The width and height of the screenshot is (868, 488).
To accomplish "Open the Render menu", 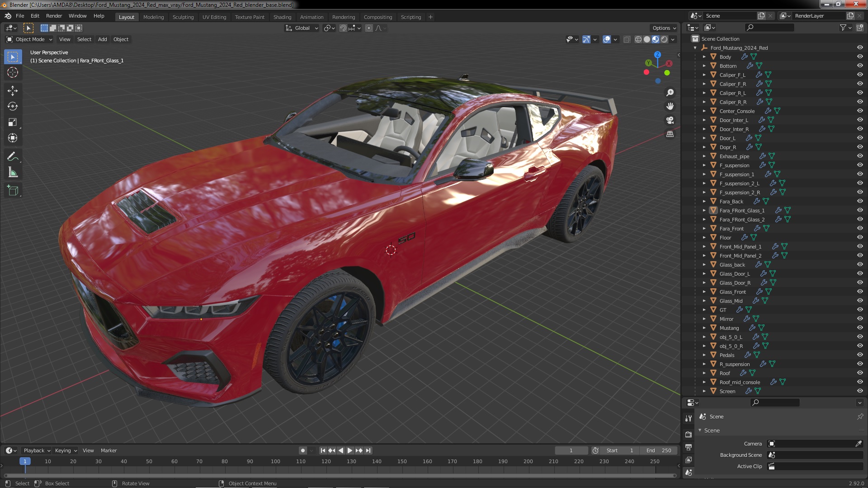I will 54,16.
